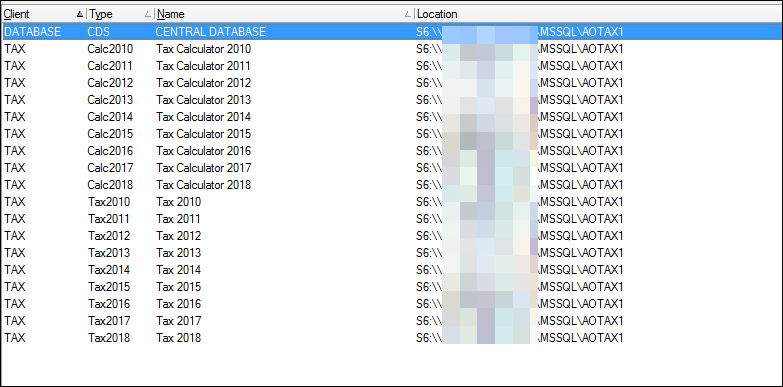This screenshot has width=783, height=387.
Task: Click the CDS type cell
Action: (x=98, y=31)
